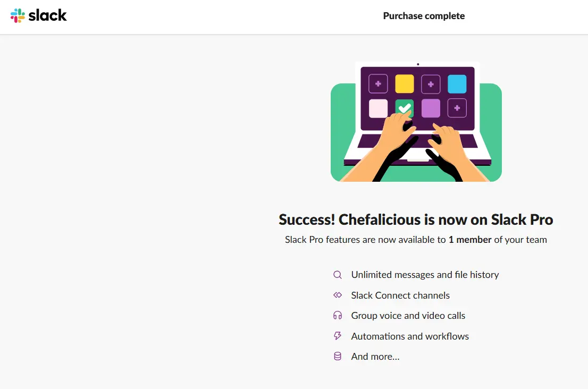Click the top-left plus tile in illustration

pyautogui.click(x=378, y=83)
